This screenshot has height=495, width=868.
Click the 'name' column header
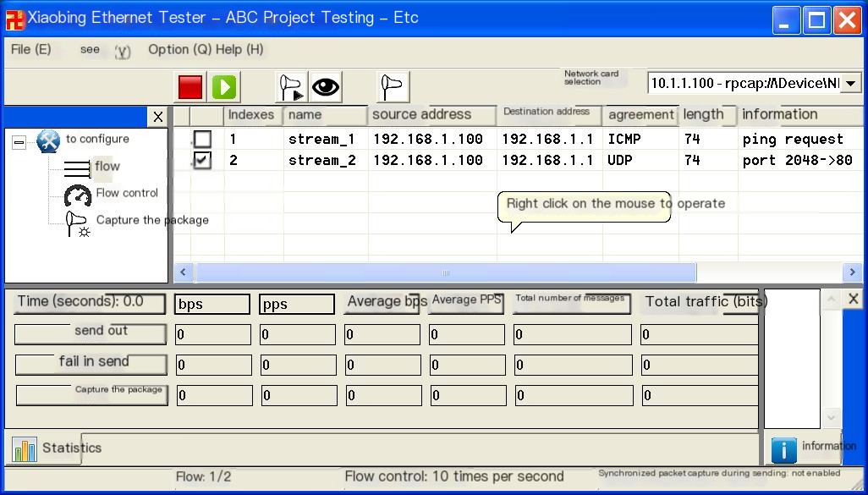click(325, 114)
